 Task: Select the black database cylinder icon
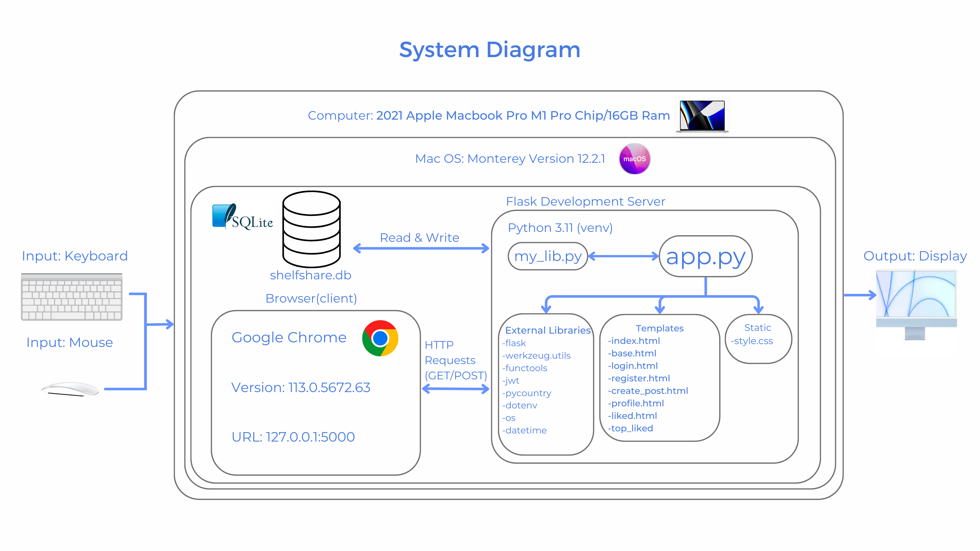coord(311,229)
